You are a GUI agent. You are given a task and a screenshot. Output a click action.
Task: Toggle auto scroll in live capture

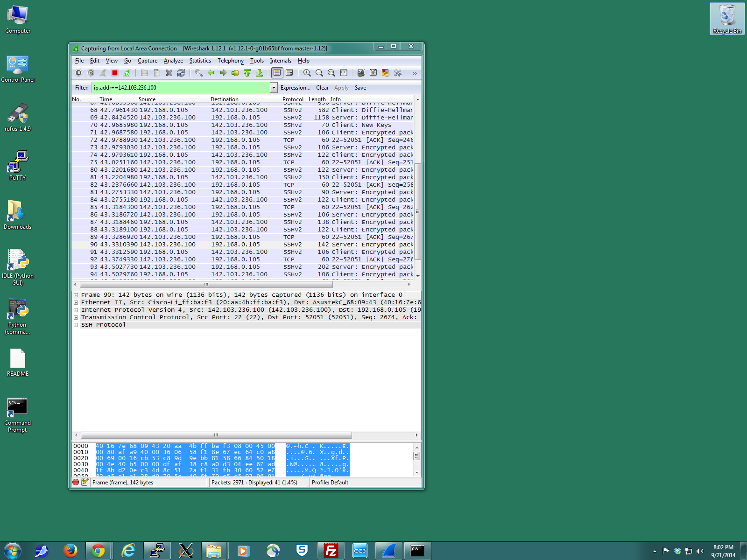[x=289, y=73]
